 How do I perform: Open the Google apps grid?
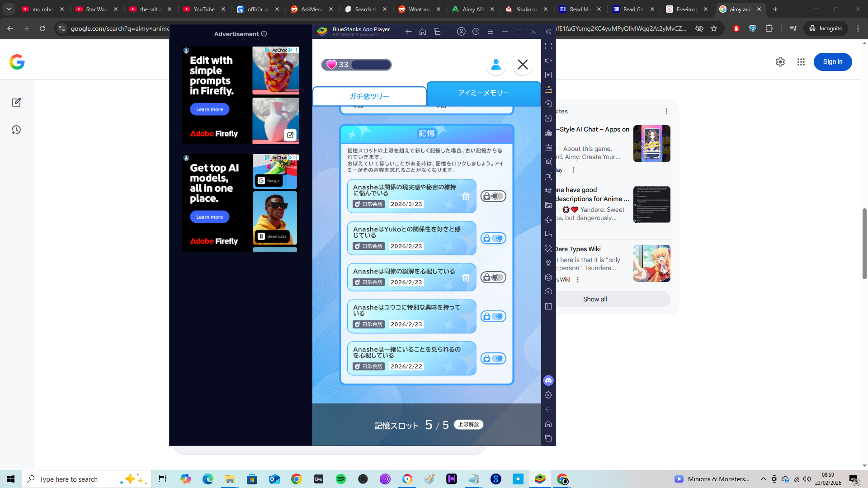[801, 62]
